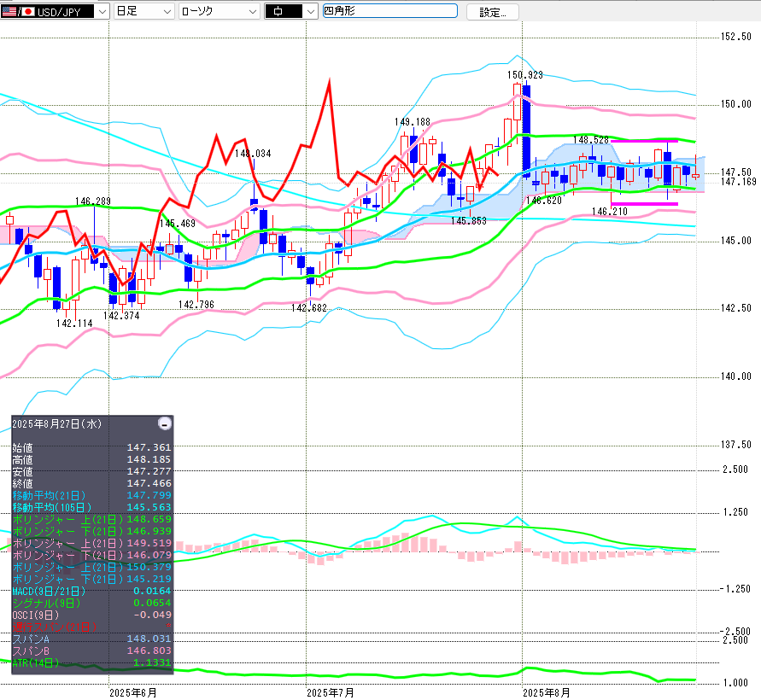Click the US and Japan flag icons
Screen dimensions: 761x700
(x=18, y=12)
